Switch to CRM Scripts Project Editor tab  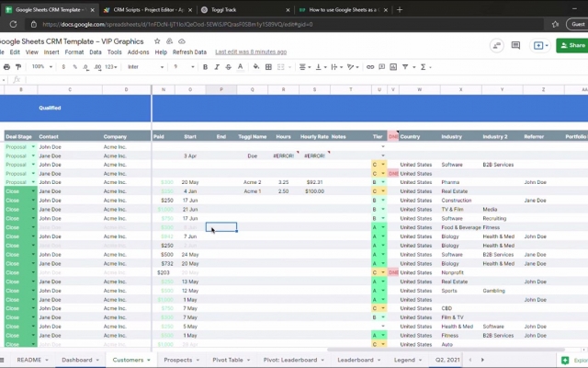(x=148, y=10)
